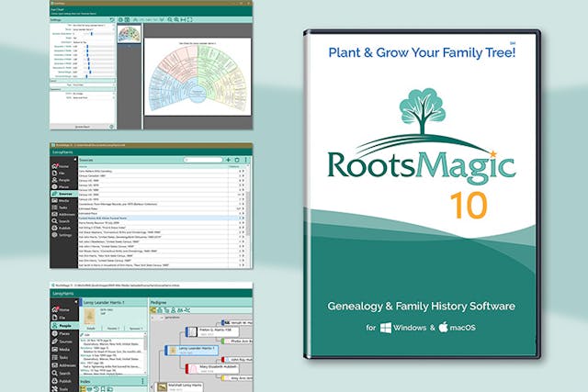Select the Mary Elizabeth pedigree box
Viewport: 588px width, 392px height.
point(213,369)
